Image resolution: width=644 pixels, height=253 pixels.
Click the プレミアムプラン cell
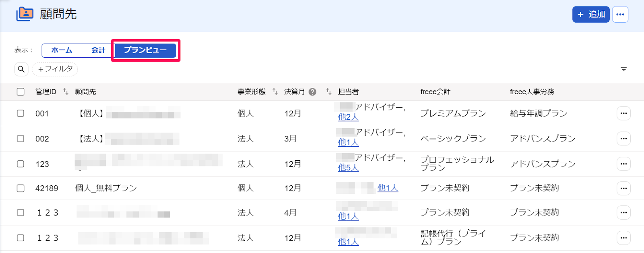tap(453, 113)
